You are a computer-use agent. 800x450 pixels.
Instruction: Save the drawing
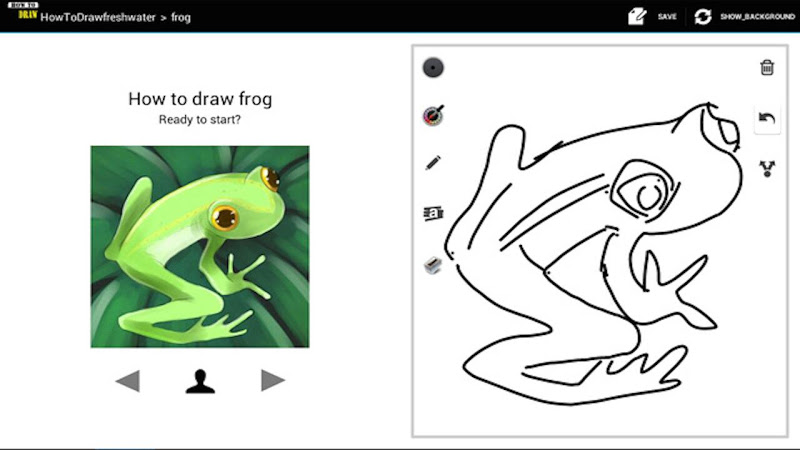click(667, 17)
